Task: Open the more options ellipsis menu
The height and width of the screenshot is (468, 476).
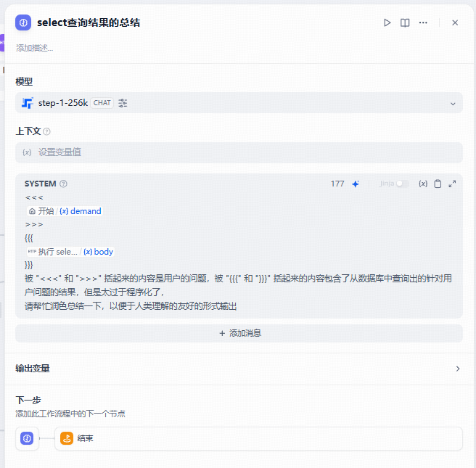Action: pyautogui.click(x=423, y=22)
